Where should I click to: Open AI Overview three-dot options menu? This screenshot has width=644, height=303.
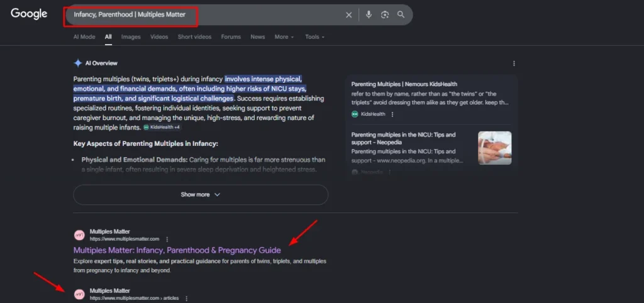pos(514,63)
